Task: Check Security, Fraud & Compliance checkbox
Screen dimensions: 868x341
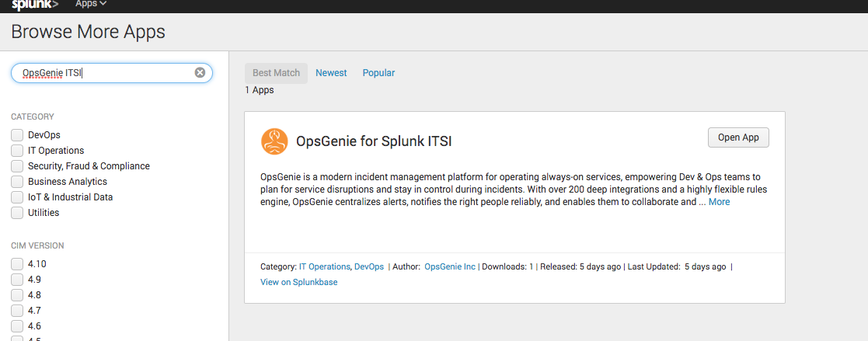Action: (17, 166)
